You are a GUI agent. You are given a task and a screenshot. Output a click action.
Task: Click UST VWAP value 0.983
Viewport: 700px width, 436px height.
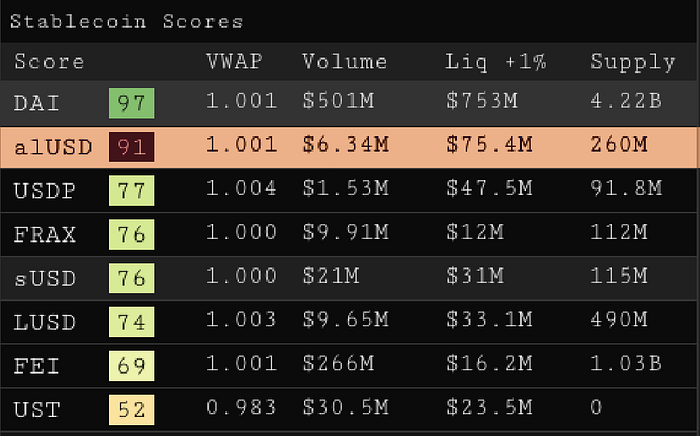241,407
